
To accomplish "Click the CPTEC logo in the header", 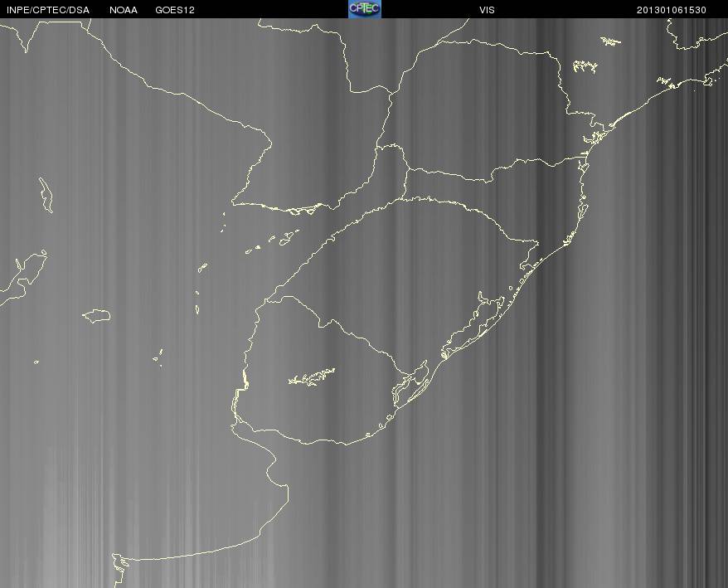I will (x=364, y=8).
